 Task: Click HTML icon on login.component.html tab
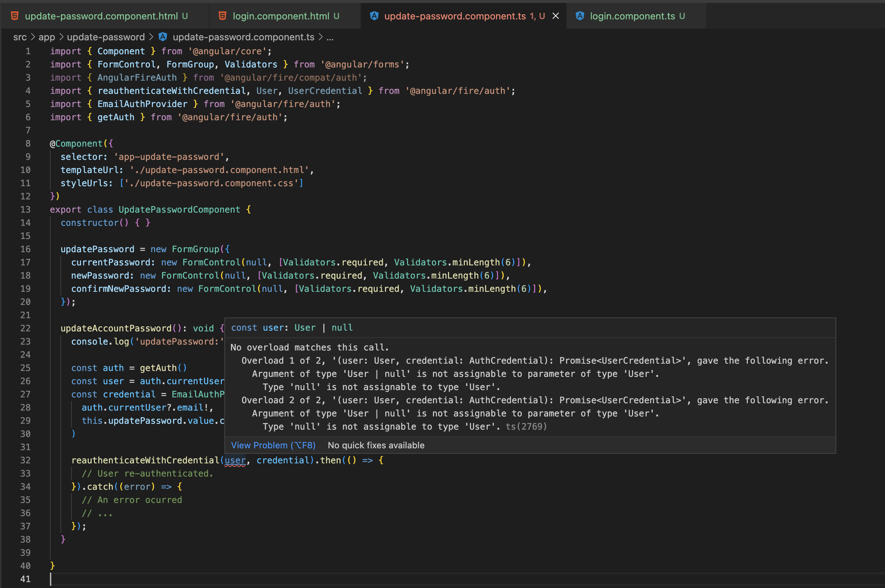tap(223, 16)
